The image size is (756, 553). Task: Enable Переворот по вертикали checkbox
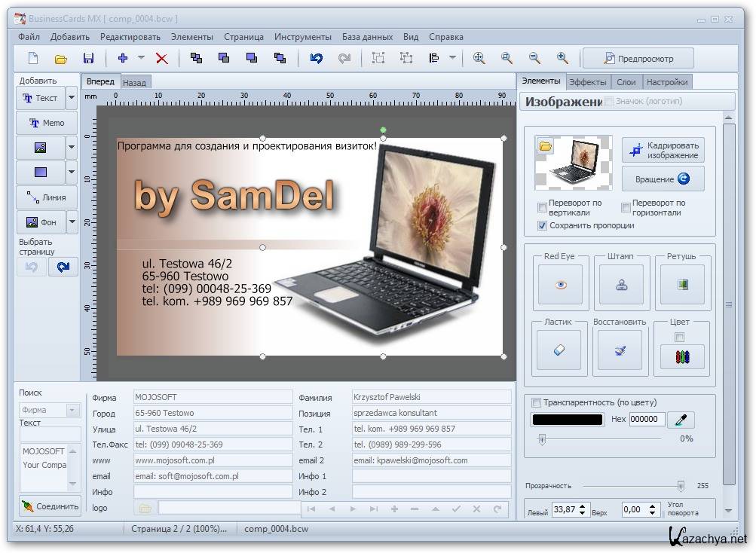pyautogui.click(x=542, y=207)
